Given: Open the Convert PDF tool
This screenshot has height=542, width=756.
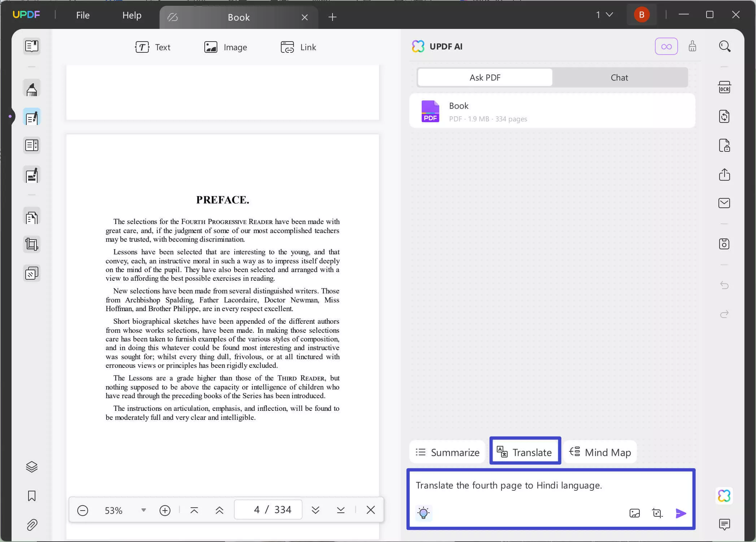Looking at the screenshot, I should (x=725, y=116).
